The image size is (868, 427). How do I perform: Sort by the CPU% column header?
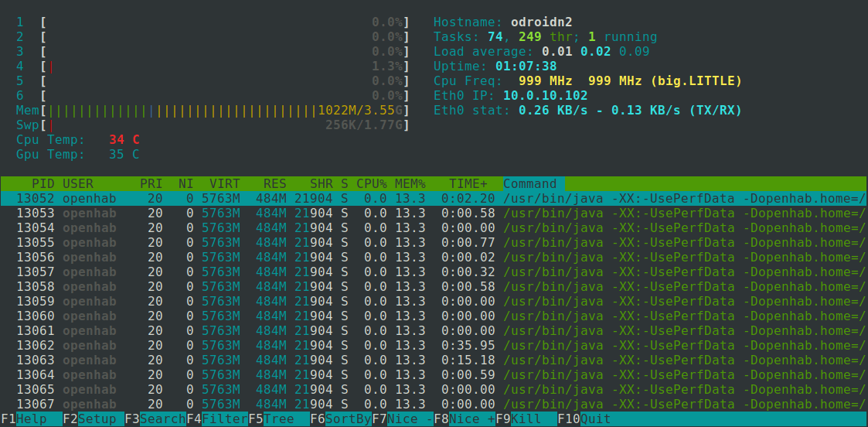point(371,183)
